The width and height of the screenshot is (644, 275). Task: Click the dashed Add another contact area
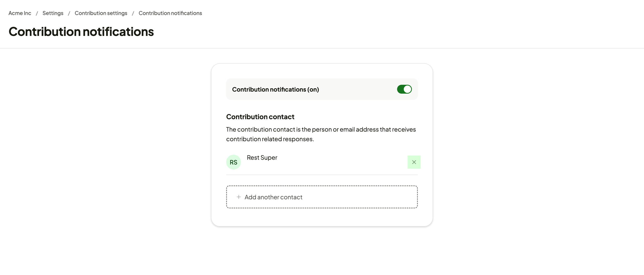coord(321,197)
